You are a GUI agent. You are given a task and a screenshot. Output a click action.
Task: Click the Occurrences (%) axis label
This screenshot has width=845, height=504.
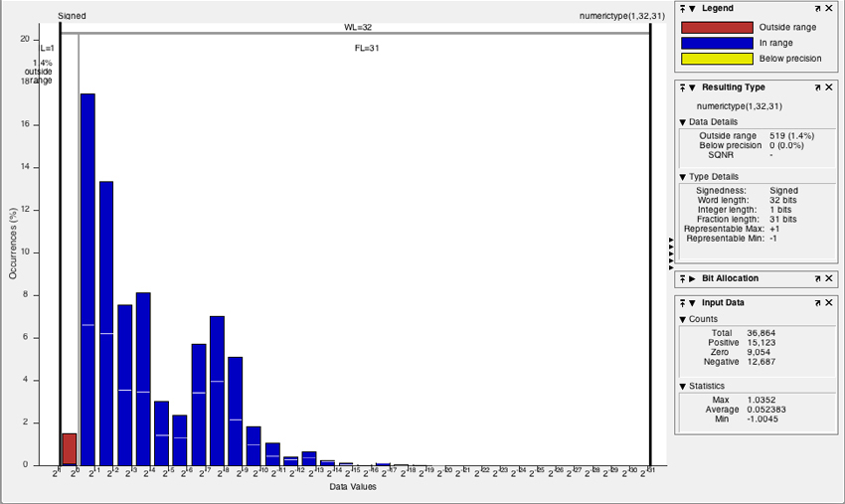13,244
